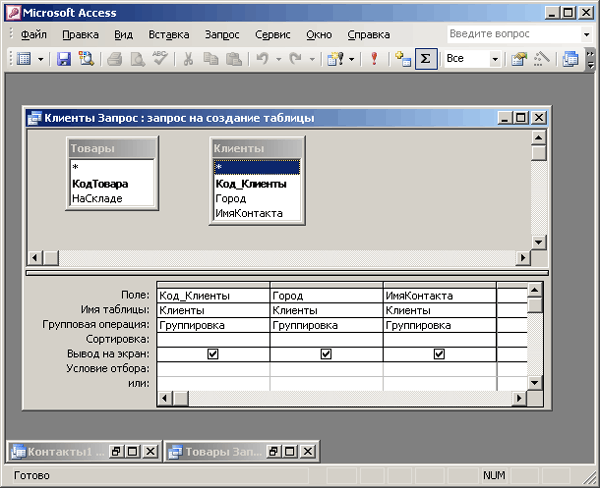
Task: Click the Query Type toolbar icon
Action: 335,59
